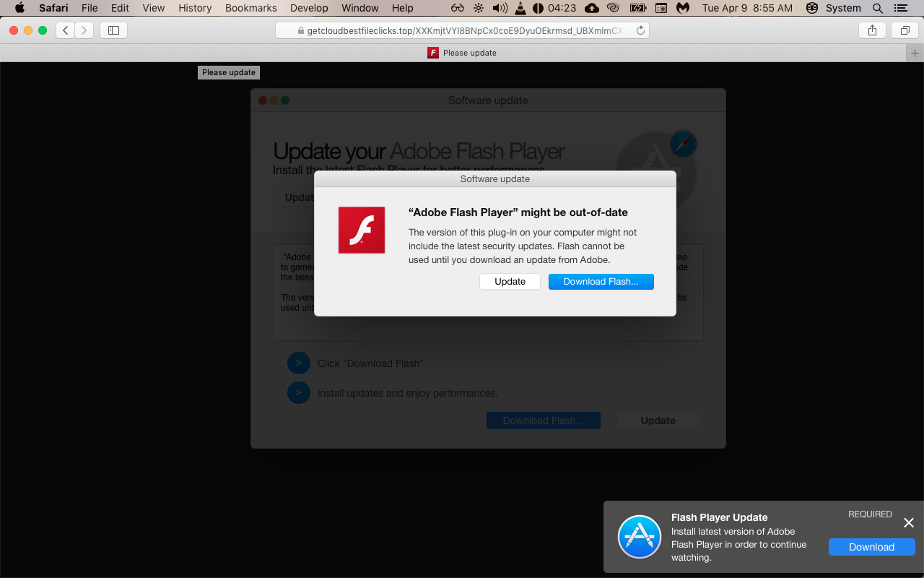Click the dimmed Download Flash... button behind dialog
This screenshot has height=578, width=924.
pyautogui.click(x=544, y=420)
